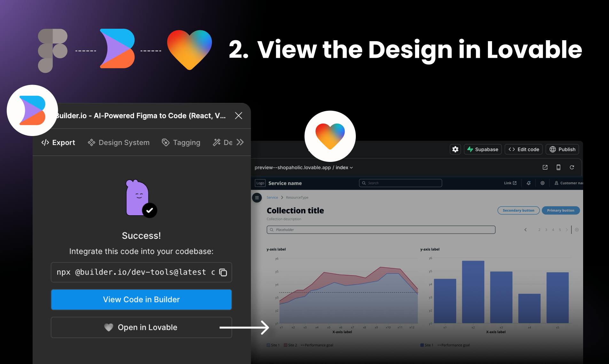609x364 pixels.
Task: Open notifications bell in preview header
Action: [529, 183]
